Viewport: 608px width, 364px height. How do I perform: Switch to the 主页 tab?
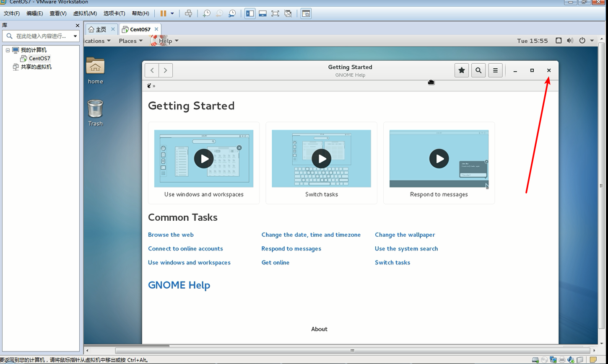tap(97, 29)
